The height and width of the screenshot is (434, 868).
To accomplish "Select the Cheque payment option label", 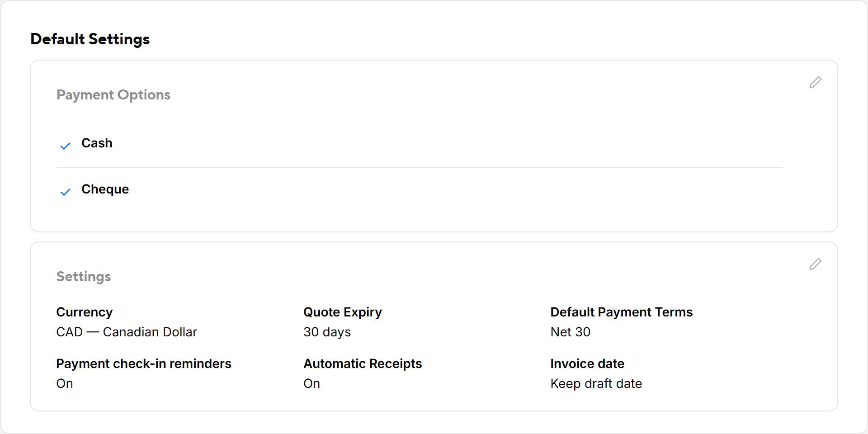I will point(105,189).
